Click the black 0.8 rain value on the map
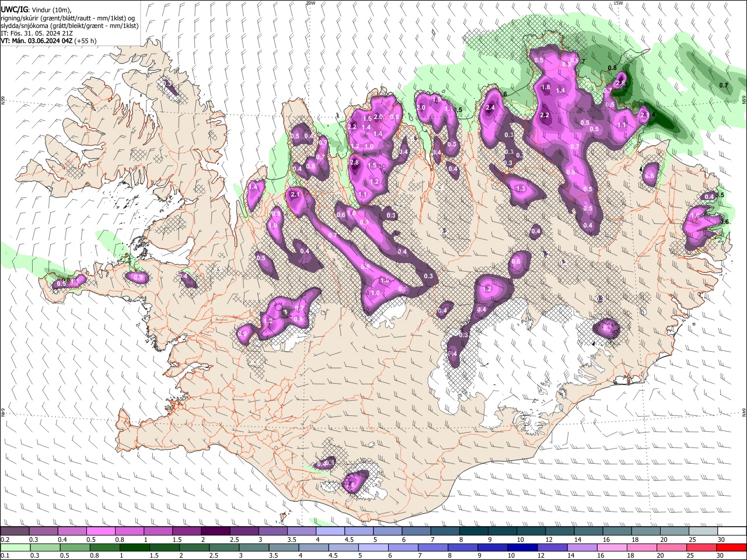This screenshot has width=747, height=560. [612, 68]
